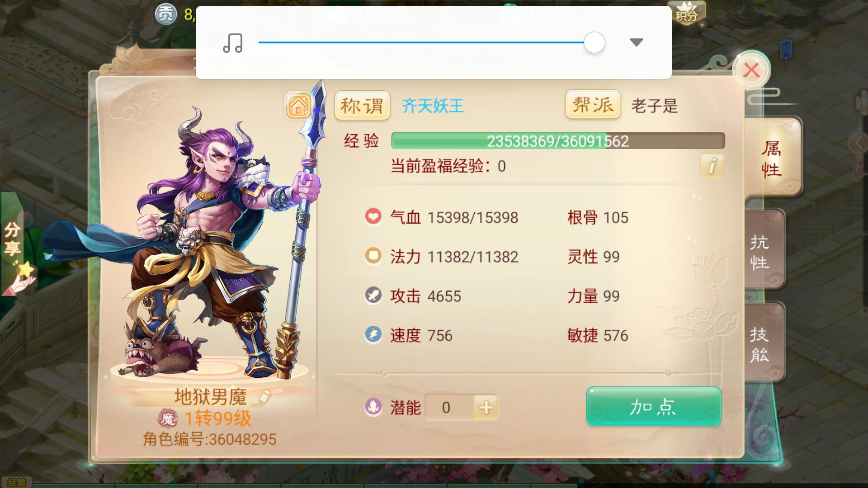This screenshot has height=488, width=868.
Task: Select the 属性 attributes tab
Action: [x=771, y=158]
